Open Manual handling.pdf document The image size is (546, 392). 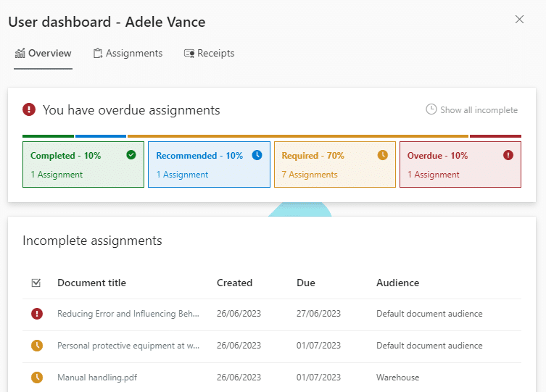point(97,378)
